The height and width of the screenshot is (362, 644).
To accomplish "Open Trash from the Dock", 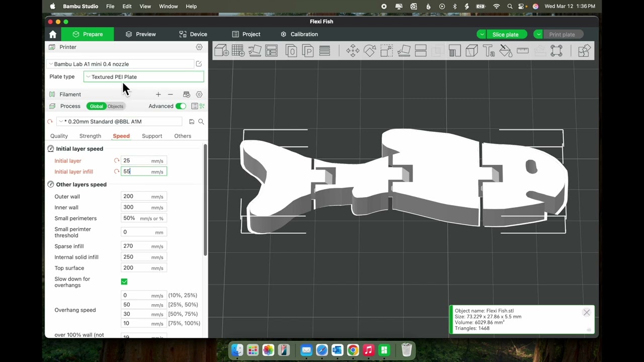I will pos(407,349).
